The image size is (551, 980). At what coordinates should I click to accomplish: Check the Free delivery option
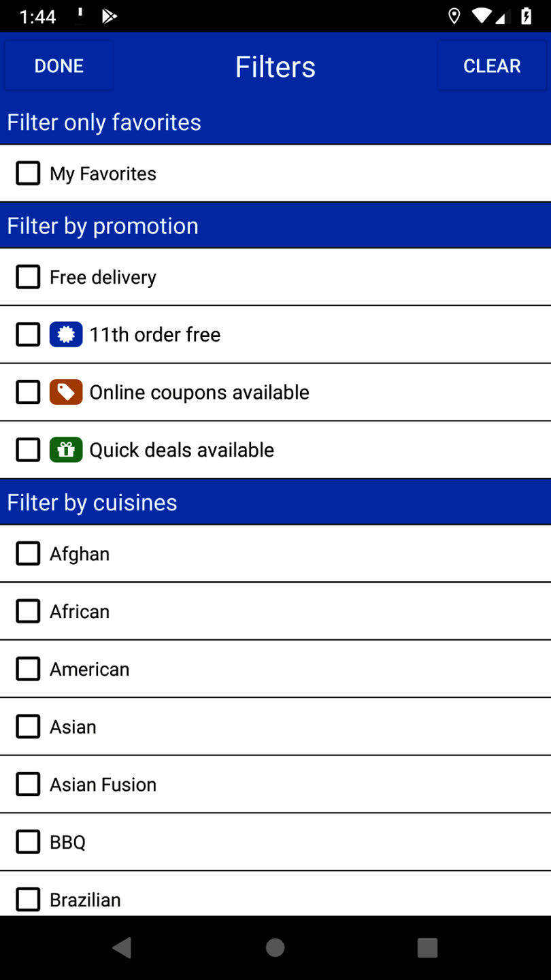[x=27, y=277]
